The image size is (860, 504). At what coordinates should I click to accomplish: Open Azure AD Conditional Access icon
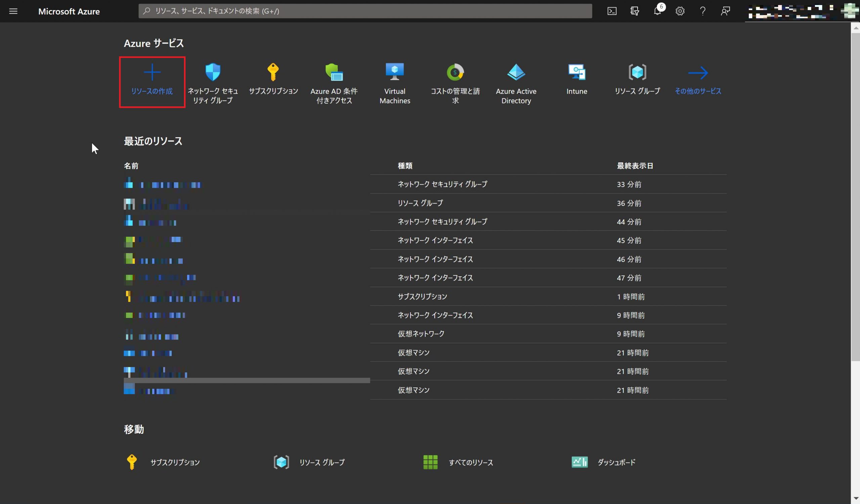tap(334, 72)
